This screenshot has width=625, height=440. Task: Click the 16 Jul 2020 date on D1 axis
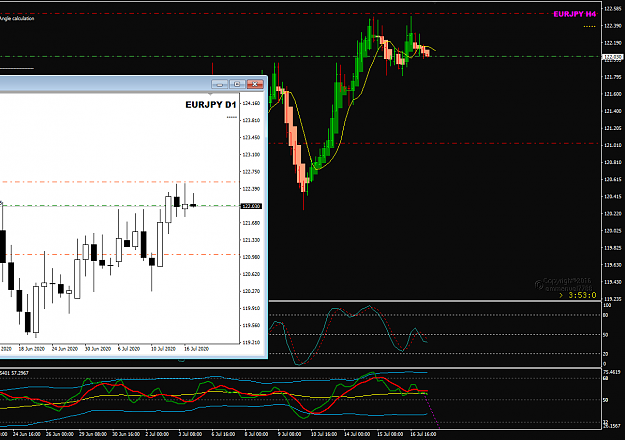197,349
